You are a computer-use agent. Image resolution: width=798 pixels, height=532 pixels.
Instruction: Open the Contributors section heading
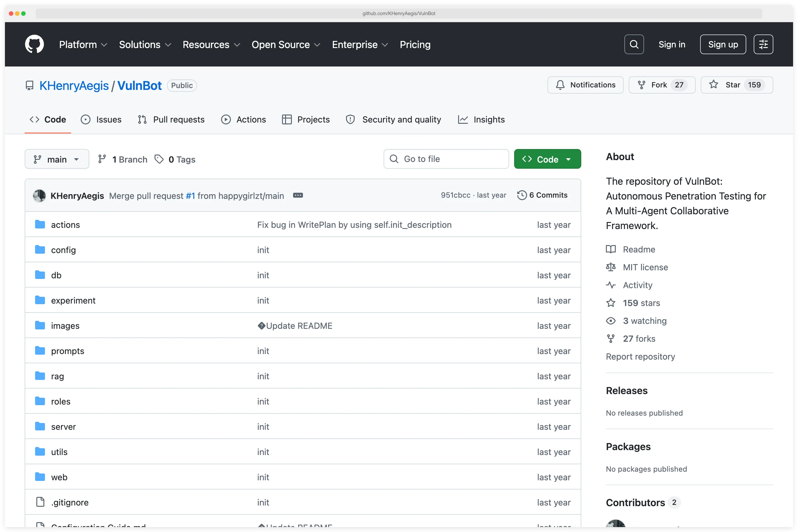[x=635, y=502]
